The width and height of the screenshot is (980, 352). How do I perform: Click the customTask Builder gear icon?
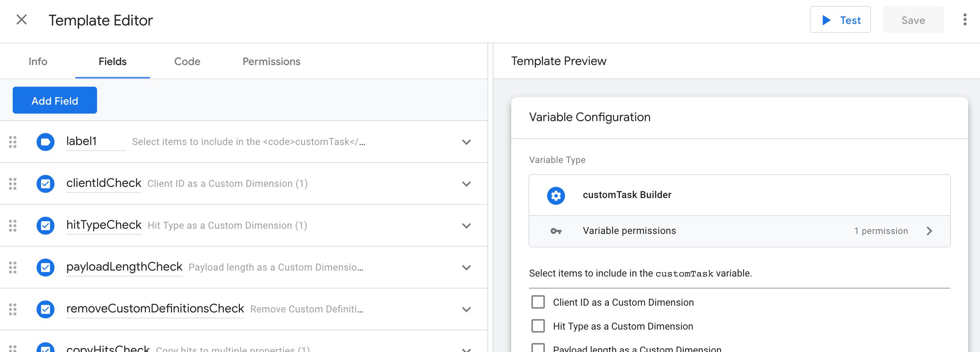click(556, 195)
